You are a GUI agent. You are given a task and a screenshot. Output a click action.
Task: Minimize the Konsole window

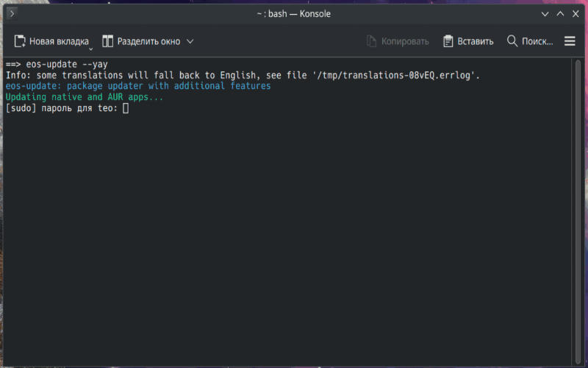[x=545, y=14]
